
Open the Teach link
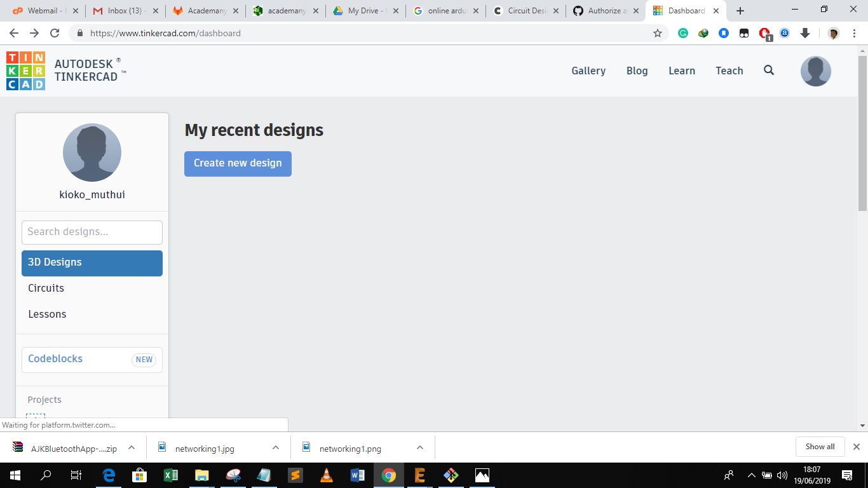tap(729, 71)
